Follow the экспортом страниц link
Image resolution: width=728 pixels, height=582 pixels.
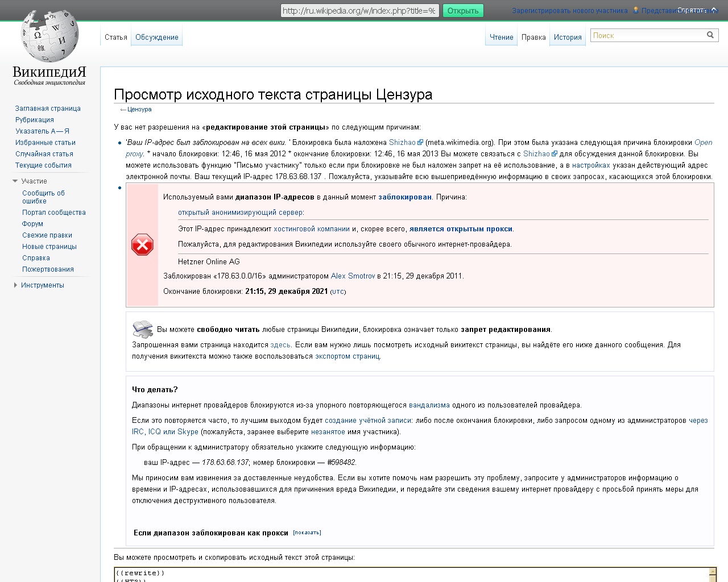click(x=347, y=356)
